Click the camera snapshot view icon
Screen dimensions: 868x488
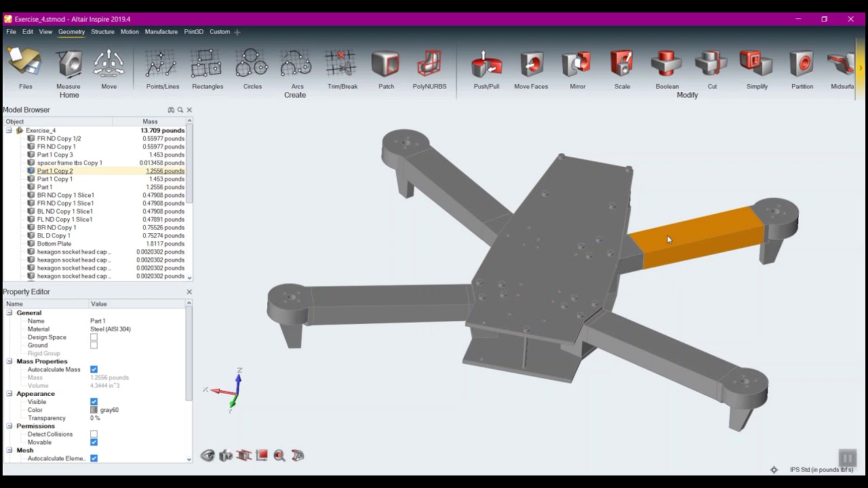click(x=226, y=455)
